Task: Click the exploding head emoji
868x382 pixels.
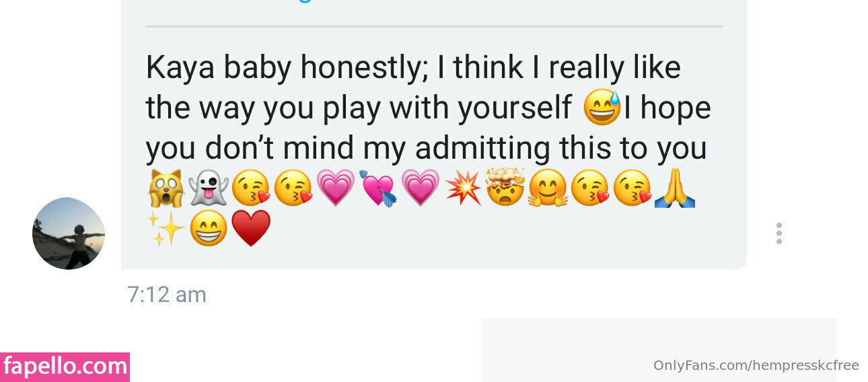Action: click(x=505, y=188)
